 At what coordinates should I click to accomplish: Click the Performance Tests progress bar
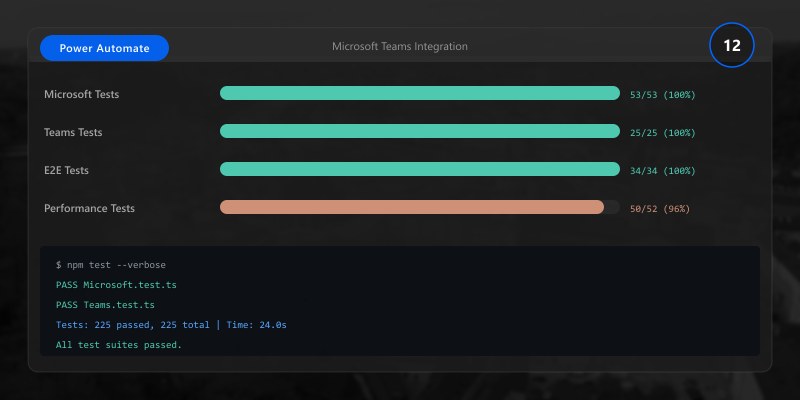coord(420,207)
